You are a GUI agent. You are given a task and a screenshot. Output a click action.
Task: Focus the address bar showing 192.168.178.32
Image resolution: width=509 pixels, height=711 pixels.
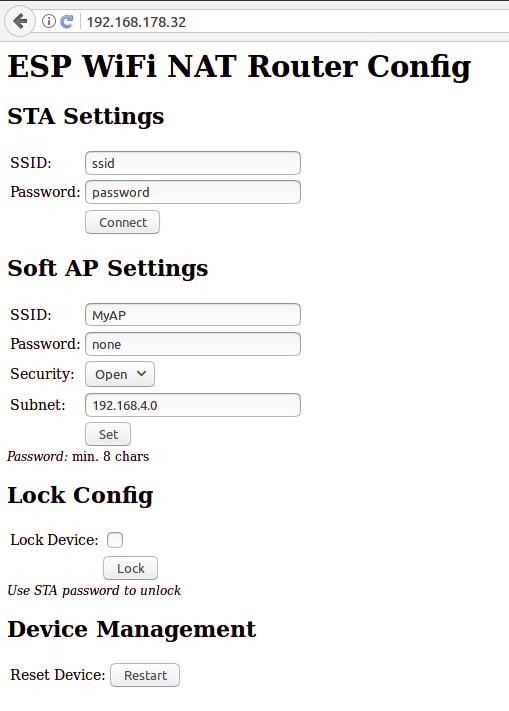coord(295,22)
